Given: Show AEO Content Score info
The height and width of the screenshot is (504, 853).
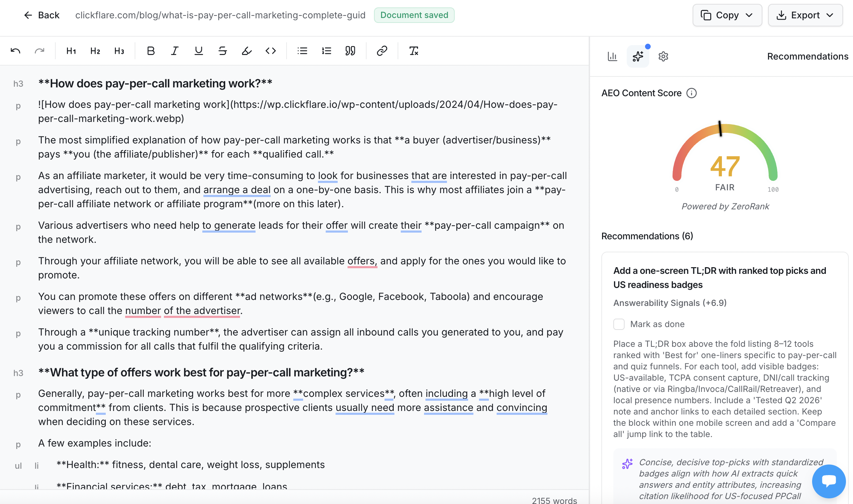Looking at the screenshot, I should 692,93.
